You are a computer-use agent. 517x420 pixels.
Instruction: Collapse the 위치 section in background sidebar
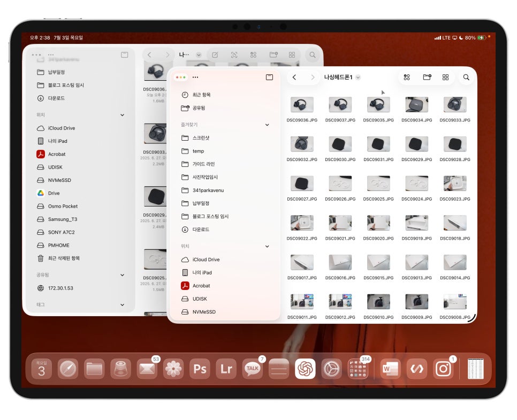pos(123,115)
